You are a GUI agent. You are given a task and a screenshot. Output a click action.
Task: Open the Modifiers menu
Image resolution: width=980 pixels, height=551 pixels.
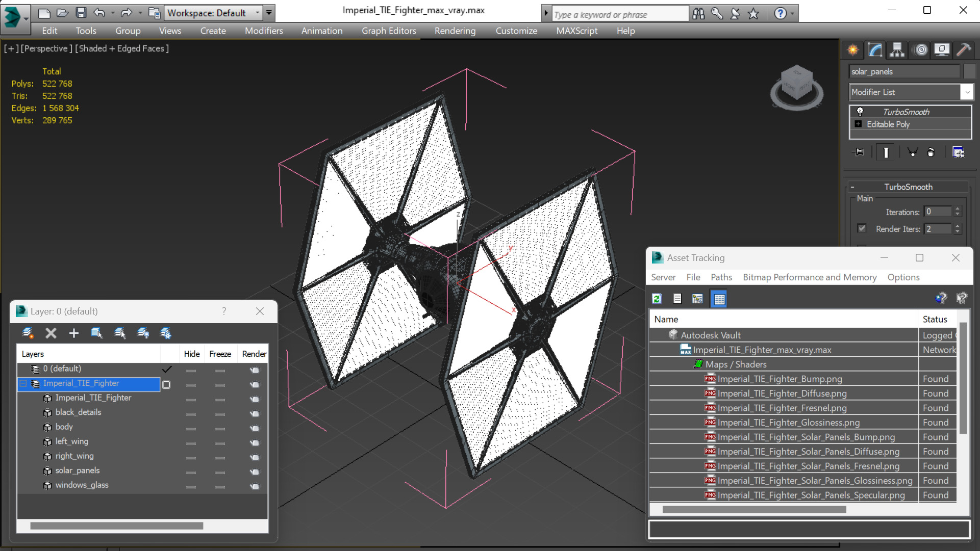tap(264, 31)
